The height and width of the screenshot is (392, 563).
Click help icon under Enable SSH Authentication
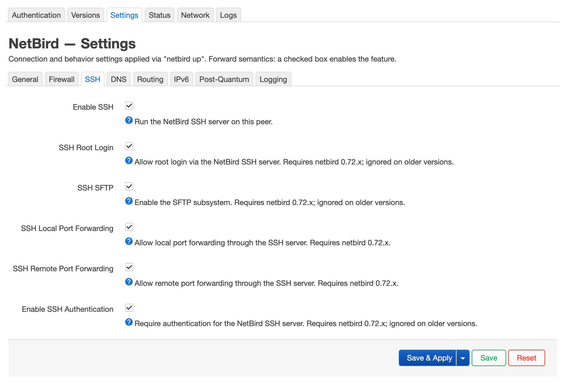pos(129,322)
